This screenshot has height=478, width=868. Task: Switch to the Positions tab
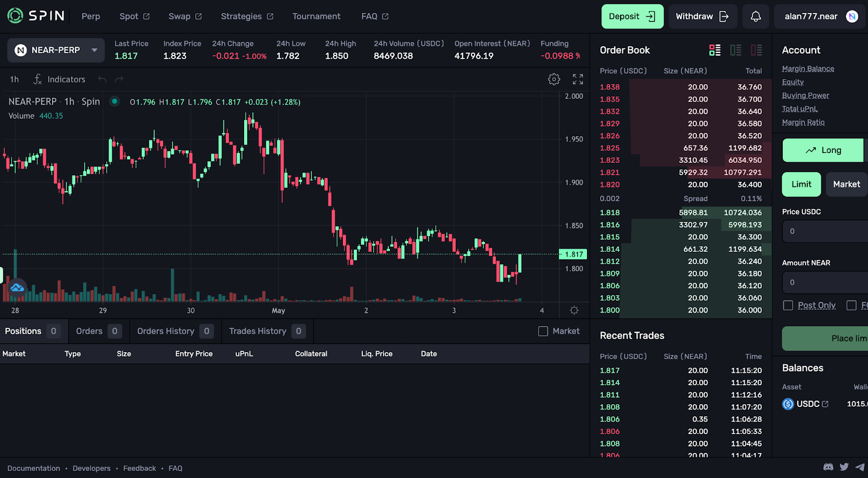click(x=34, y=331)
